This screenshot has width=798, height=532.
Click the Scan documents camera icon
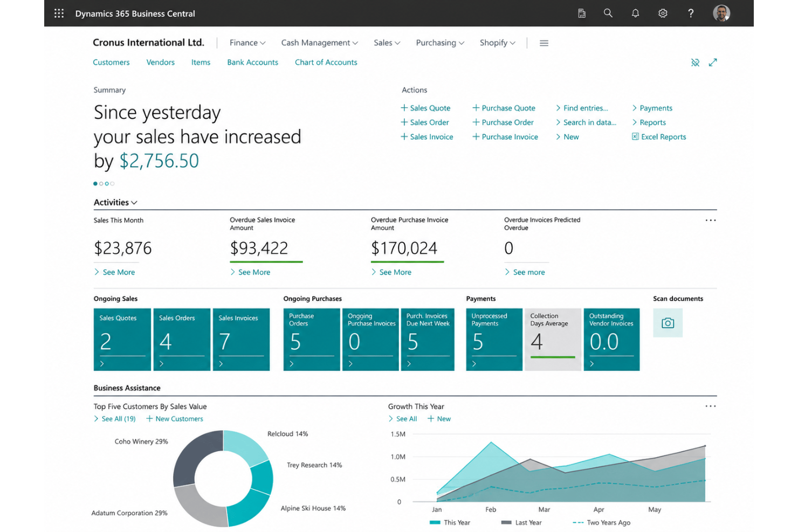click(668, 323)
